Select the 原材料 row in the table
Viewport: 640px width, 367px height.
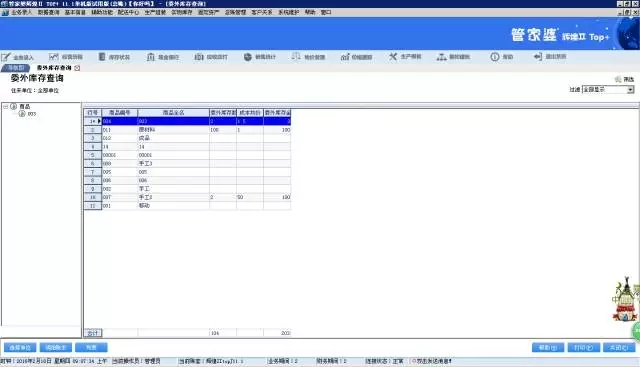coord(187,130)
